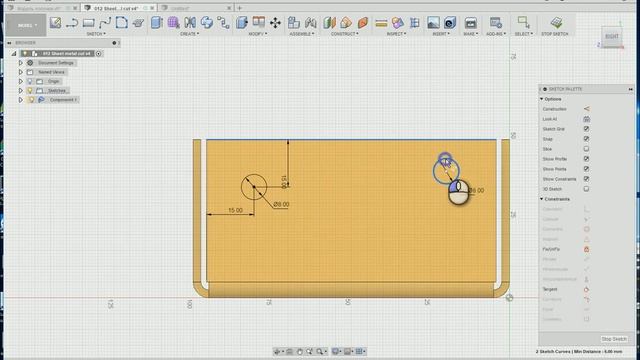Collapse the Sketch Palette with double arrow
Image resolution: width=640 pixels, height=360 pixels.
[x=631, y=89]
